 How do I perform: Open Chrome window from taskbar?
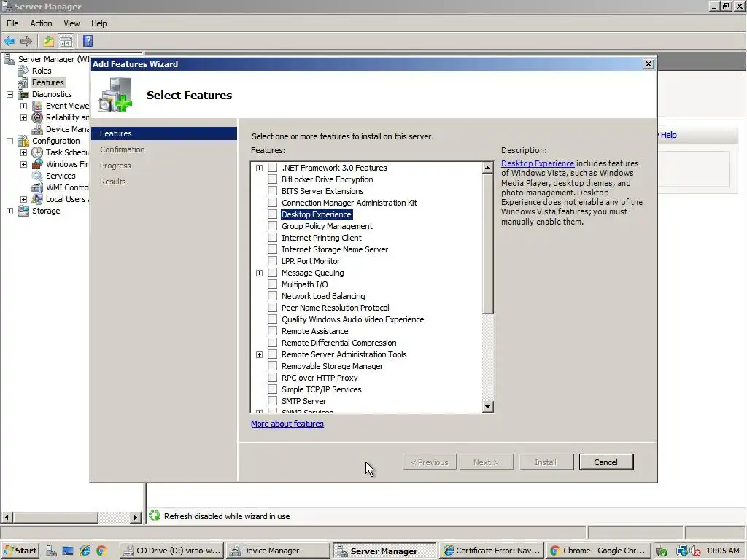coord(598,551)
